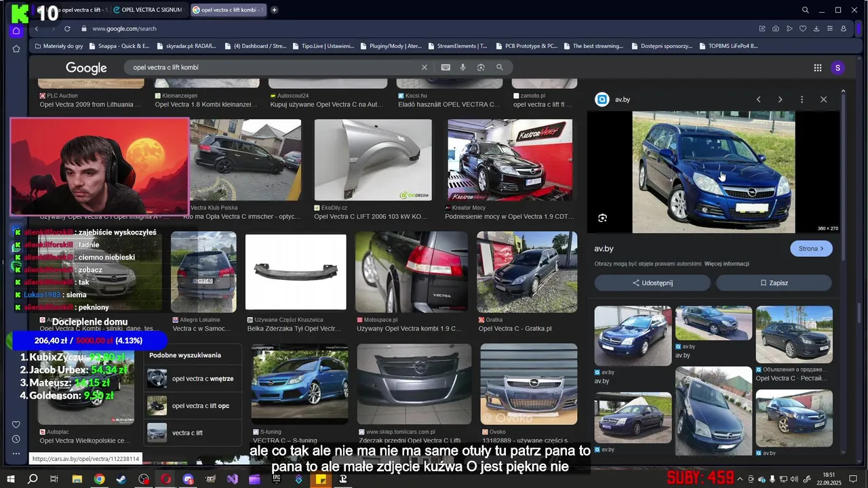Open 'skyradar.pl: RADAR...' bookmark

[x=186, y=46]
